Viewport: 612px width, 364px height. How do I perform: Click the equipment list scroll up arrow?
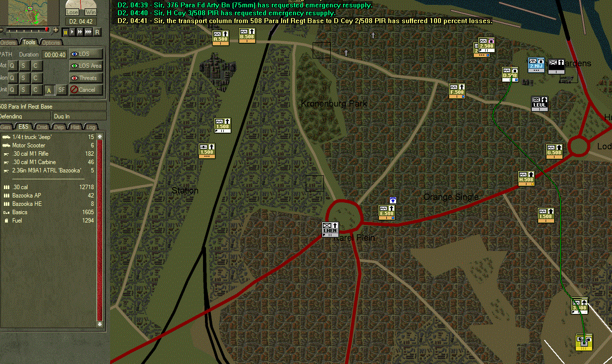pos(100,137)
